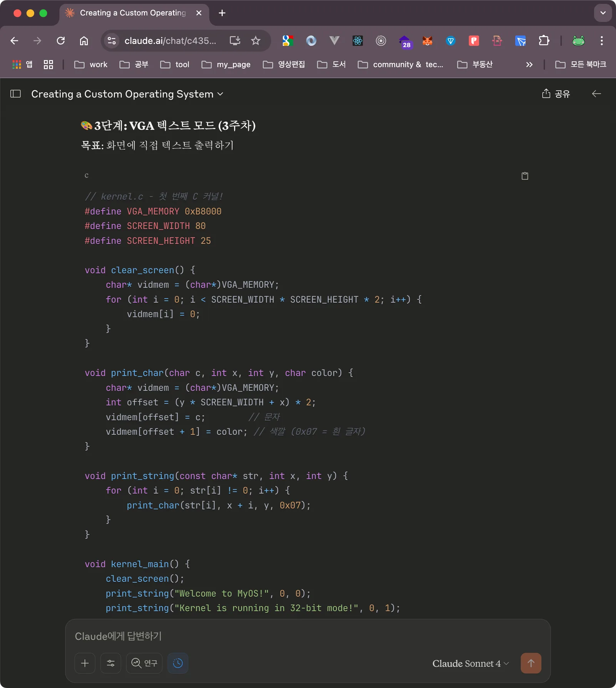Open the React DevTools extension icon

tap(358, 40)
